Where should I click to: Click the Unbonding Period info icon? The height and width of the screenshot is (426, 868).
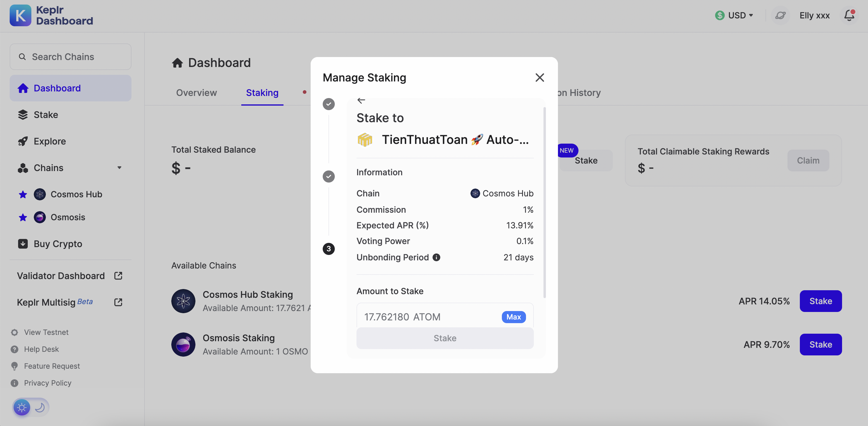pos(436,257)
